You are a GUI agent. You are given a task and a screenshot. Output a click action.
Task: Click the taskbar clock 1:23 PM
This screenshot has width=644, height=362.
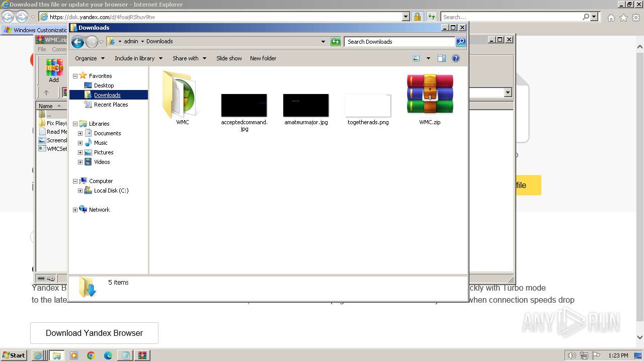point(618,355)
